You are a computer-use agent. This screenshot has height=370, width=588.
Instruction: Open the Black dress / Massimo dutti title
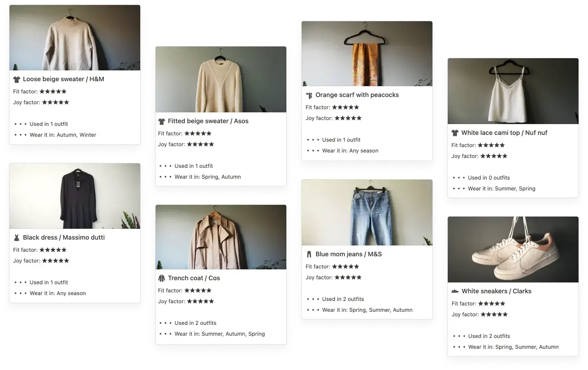coord(64,238)
